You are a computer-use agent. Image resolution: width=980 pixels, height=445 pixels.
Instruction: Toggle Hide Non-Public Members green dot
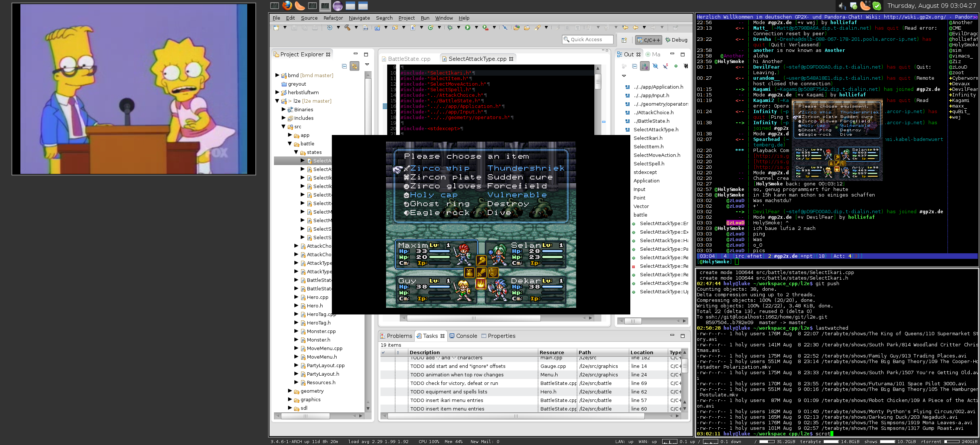point(676,66)
